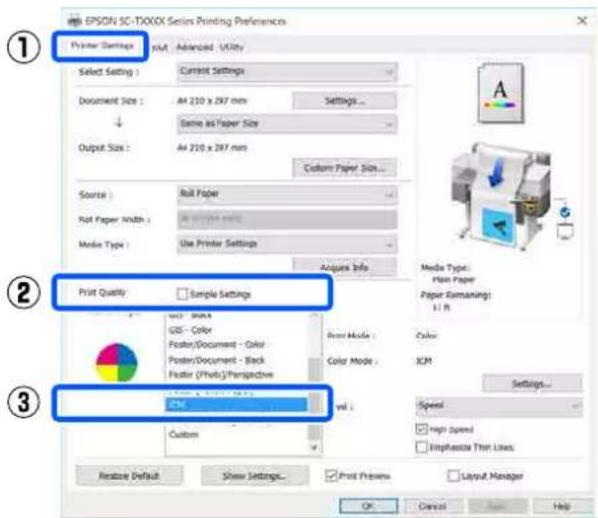The image size is (598, 518).
Task: Toggle the Simple Settings checkbox
Action: tap(182, 294)
